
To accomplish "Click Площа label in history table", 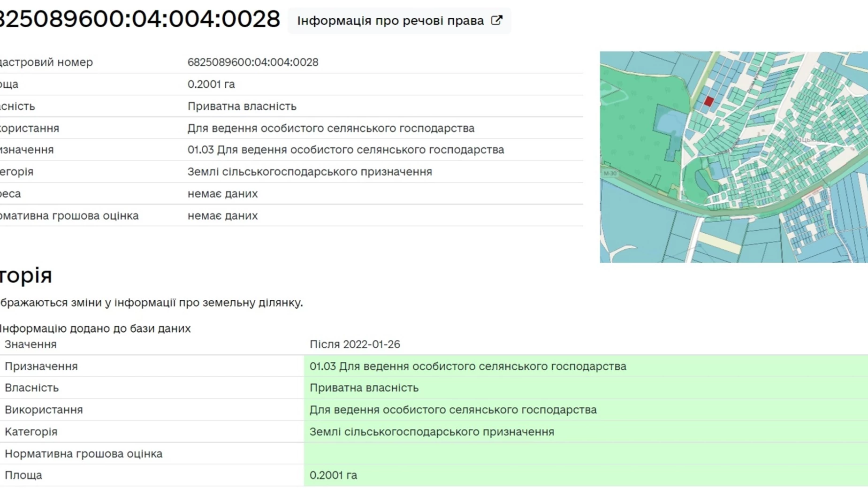I will [23, 475].
